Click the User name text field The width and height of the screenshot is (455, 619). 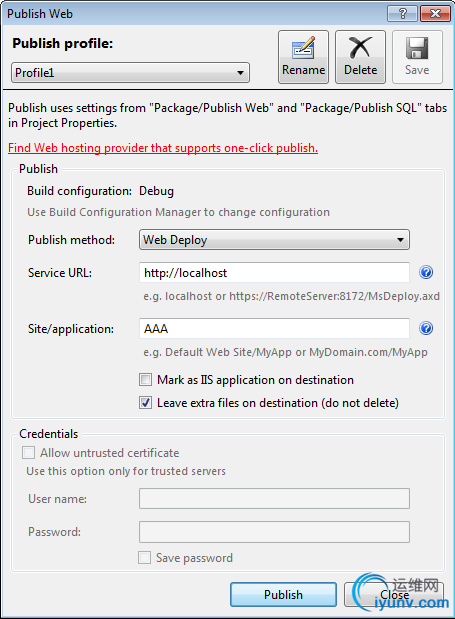(274, 499)
